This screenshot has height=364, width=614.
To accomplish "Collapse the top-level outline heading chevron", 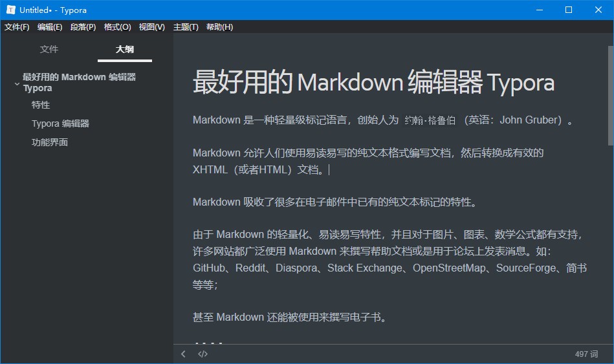I will click(17, 84).
